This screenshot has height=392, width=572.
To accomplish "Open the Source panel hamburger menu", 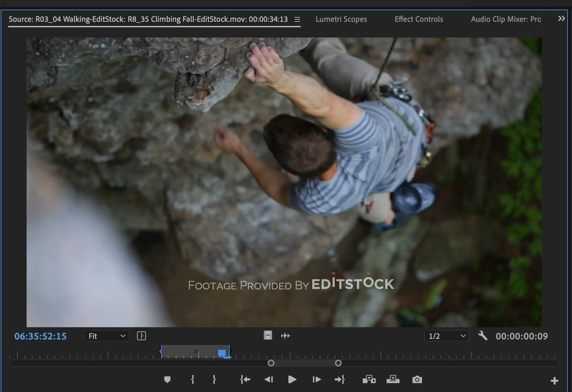I will (297, 19).
